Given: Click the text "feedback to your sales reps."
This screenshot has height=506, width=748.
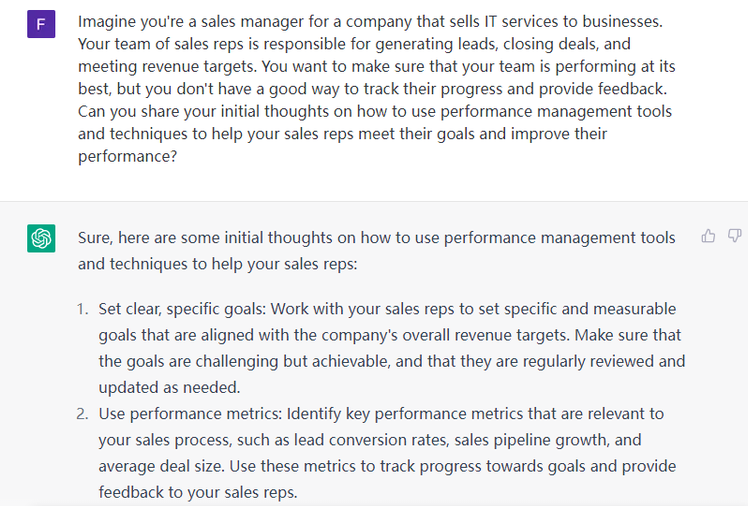Looking at the screenshot, I should pos(197,492).
